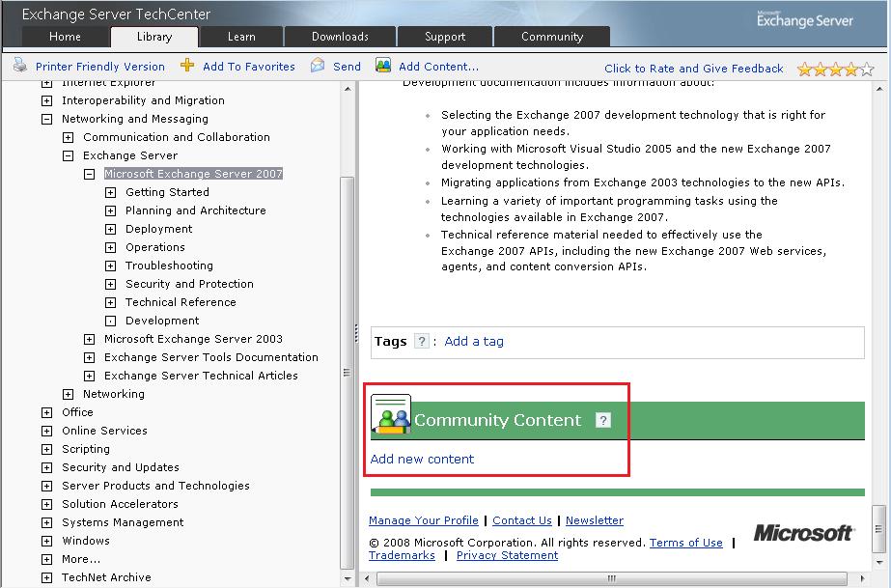
Task: Open Manage Your Profile link
Action: 424,520
